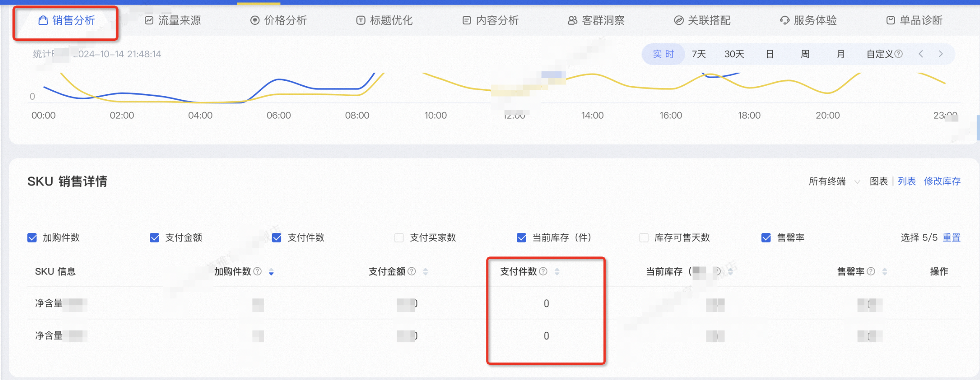Click the 修改库存 link
Viewport: 980px width, 380px height.
click(942, 182)
